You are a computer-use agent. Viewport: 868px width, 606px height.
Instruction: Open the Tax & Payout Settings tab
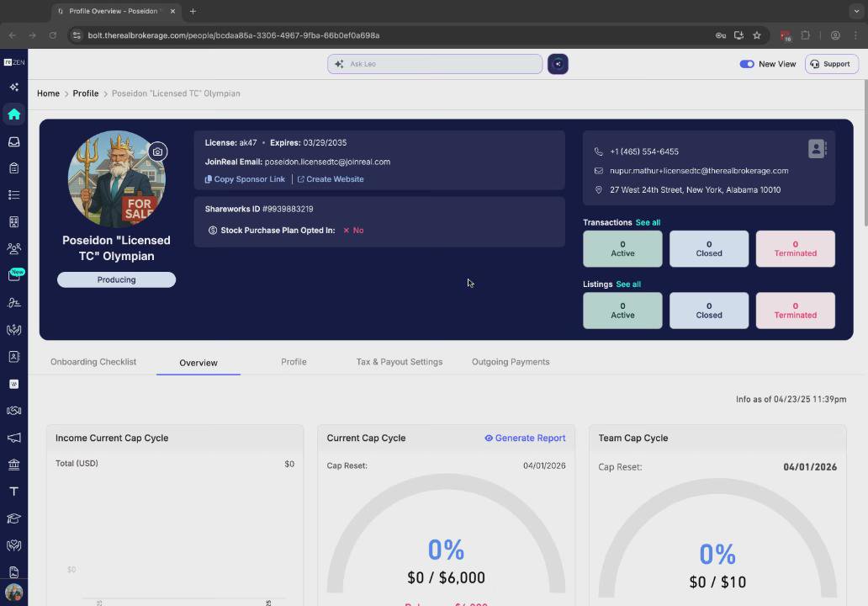[400, 362]
